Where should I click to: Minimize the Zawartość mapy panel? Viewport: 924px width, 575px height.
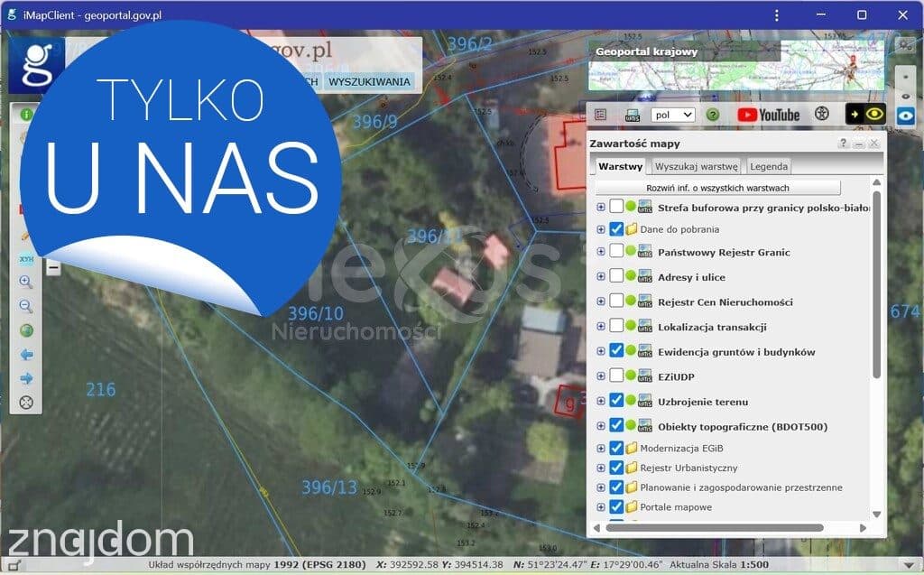coord(859,143)
